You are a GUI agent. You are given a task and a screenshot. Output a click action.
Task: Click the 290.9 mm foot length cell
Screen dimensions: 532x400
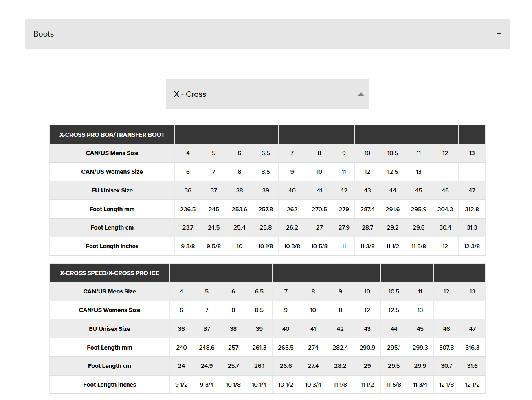pyautogui.click(x=367, y=348)
